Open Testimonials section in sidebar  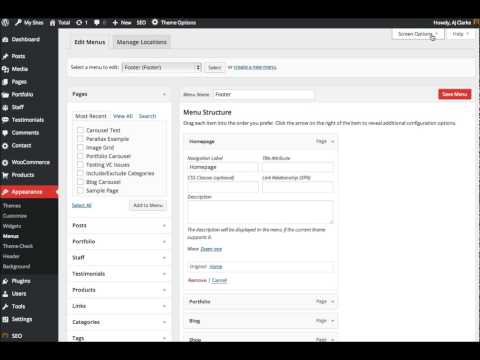click(29, 120)
